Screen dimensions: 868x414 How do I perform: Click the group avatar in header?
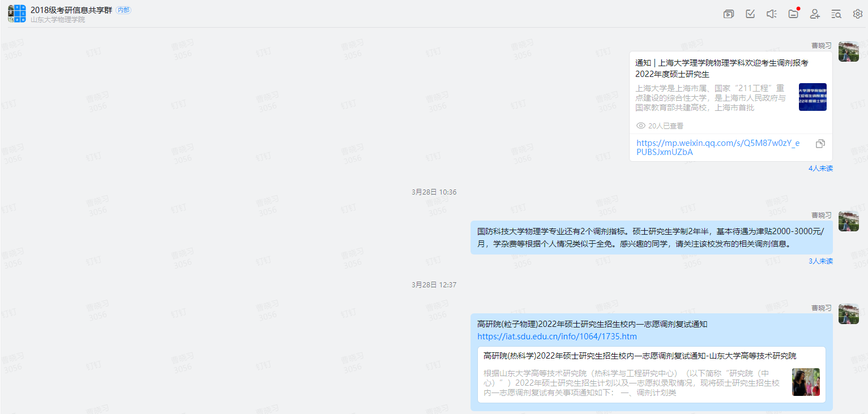[x=17, y=14]
